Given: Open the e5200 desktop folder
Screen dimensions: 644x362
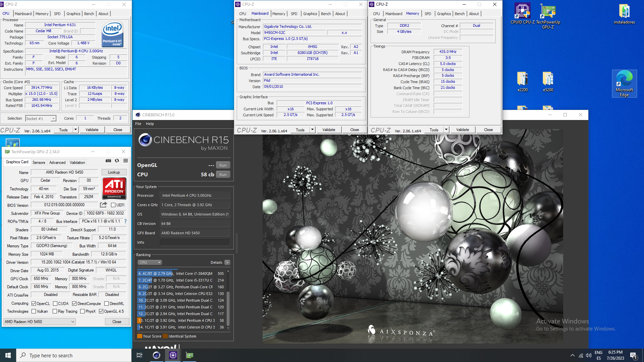Looking at the screenshot, I should (548, 81).
